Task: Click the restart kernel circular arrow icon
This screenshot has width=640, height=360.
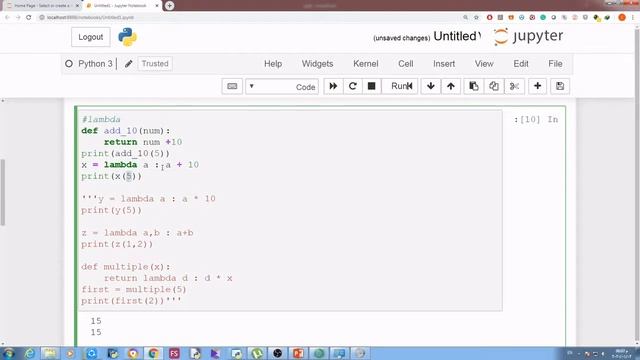Action: pyautogui.click(x=353, y=86)
